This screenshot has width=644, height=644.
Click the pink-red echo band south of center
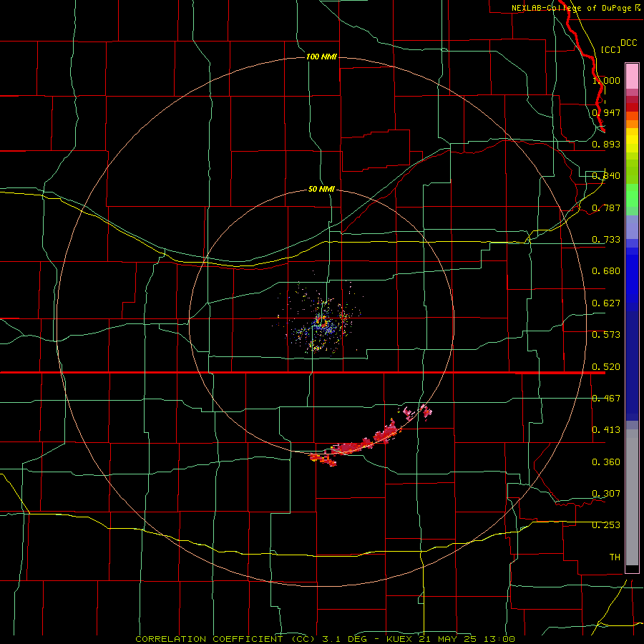(370, 437)
